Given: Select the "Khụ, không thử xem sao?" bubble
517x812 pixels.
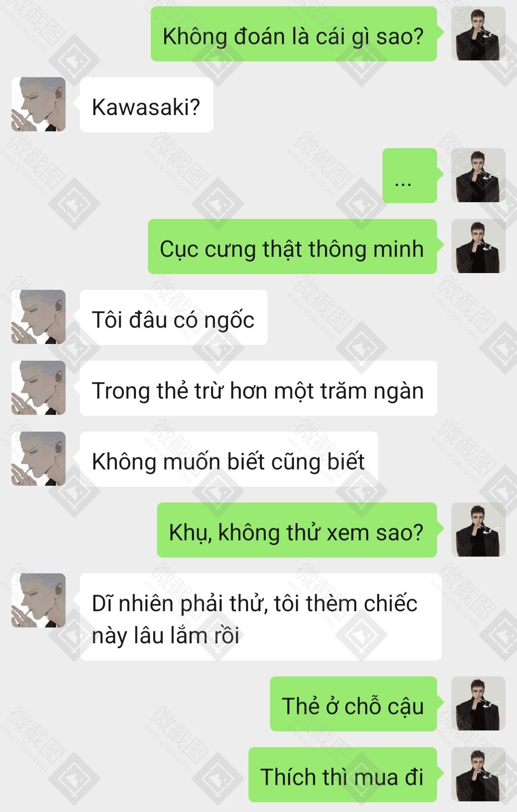Looking at the screenshot, I should click(297, 530).
